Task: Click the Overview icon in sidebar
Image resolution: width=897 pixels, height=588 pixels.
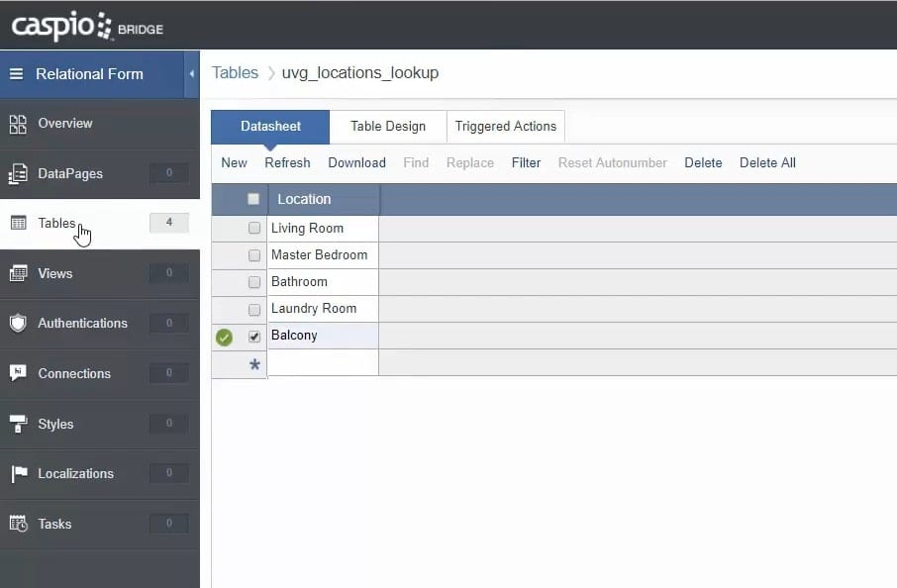Action: pos(18,124)
